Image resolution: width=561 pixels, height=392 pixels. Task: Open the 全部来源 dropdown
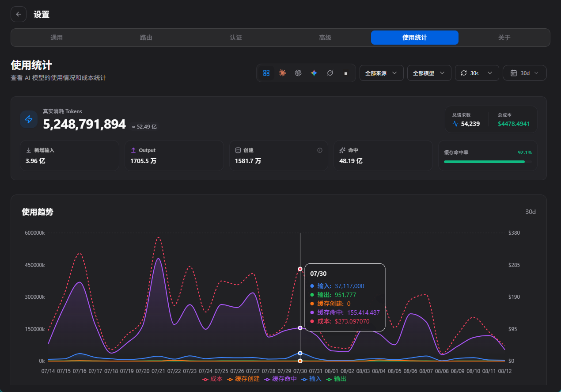tap(382, 73)
